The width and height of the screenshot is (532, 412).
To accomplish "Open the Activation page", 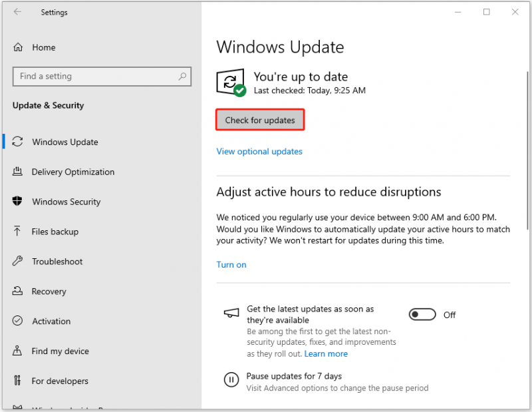I will click(x=51, y=321).
